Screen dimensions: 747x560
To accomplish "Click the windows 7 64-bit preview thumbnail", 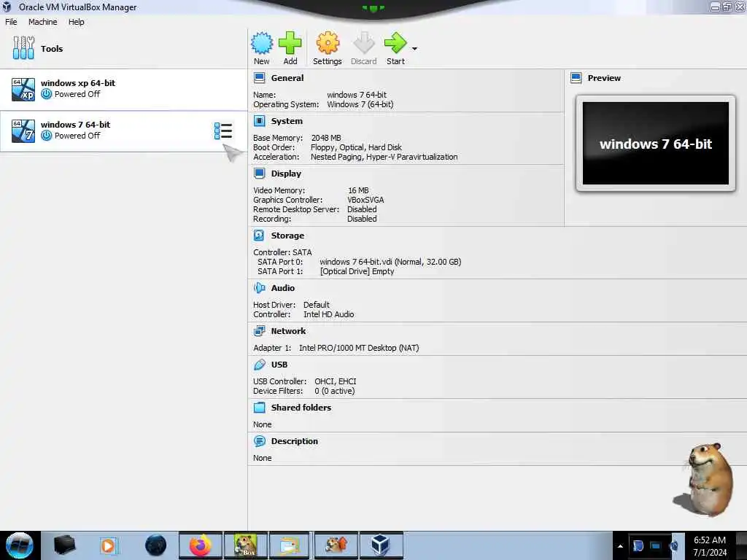I will click(x=656, y=144).
